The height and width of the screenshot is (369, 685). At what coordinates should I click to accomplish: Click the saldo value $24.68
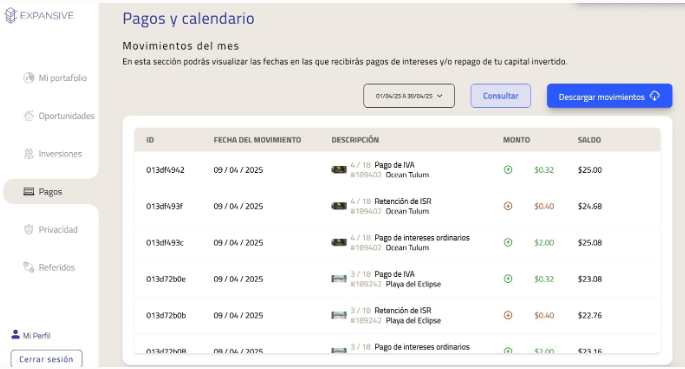tap(590, 206)
